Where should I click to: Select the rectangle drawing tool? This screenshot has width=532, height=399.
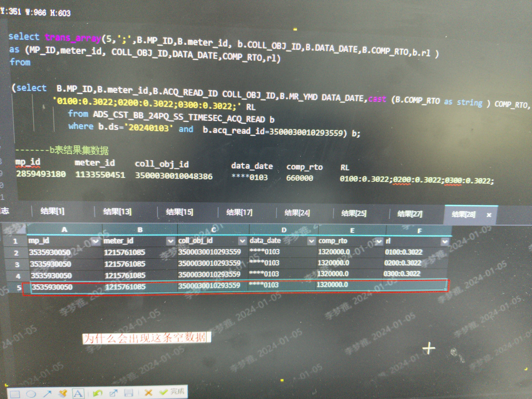click(x=15, y=394)
